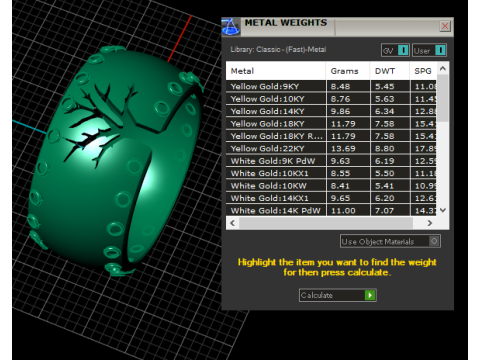The width and height of the screenshot is (480, 360).
Task: Sort by the SPG column header
Action: (423, 71)
